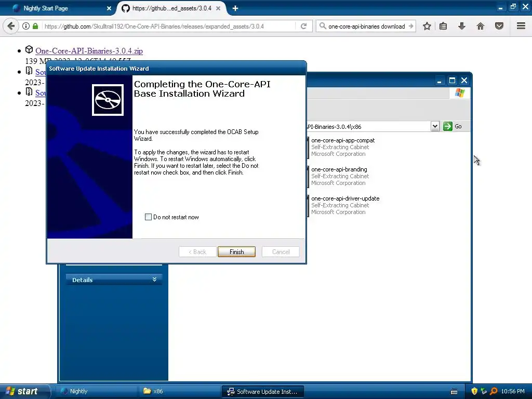Click the Finish button in wizard
532x399 pixels.
click(x=236, y=252)
